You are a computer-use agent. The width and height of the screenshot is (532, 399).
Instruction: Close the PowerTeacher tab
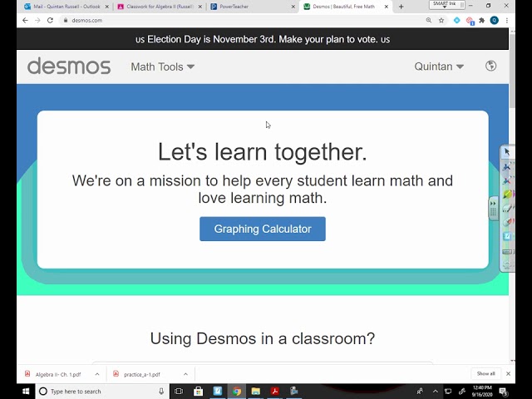(293, 7)
